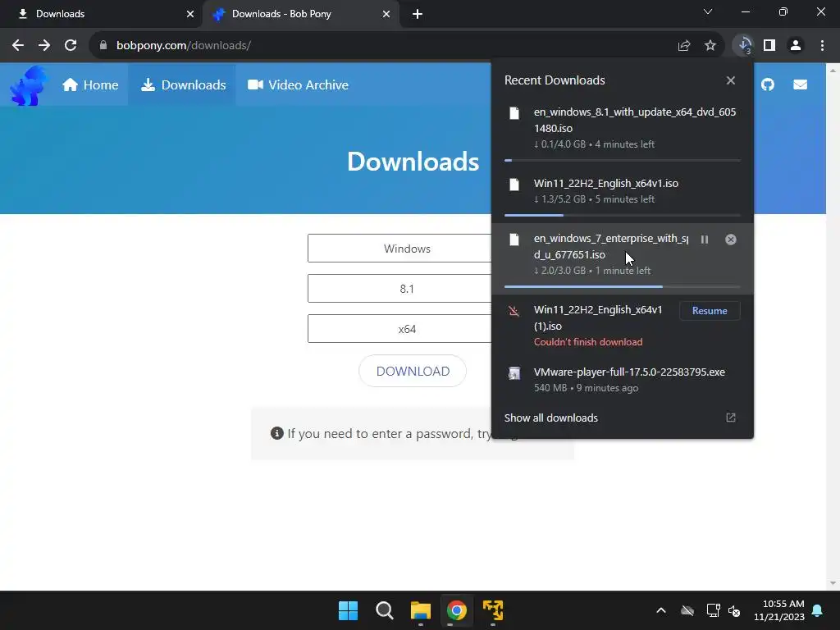Click the Win11_22H2_English_x64v1.iso file name
This screenshot has width=840, height=630.
click(606, 183)
